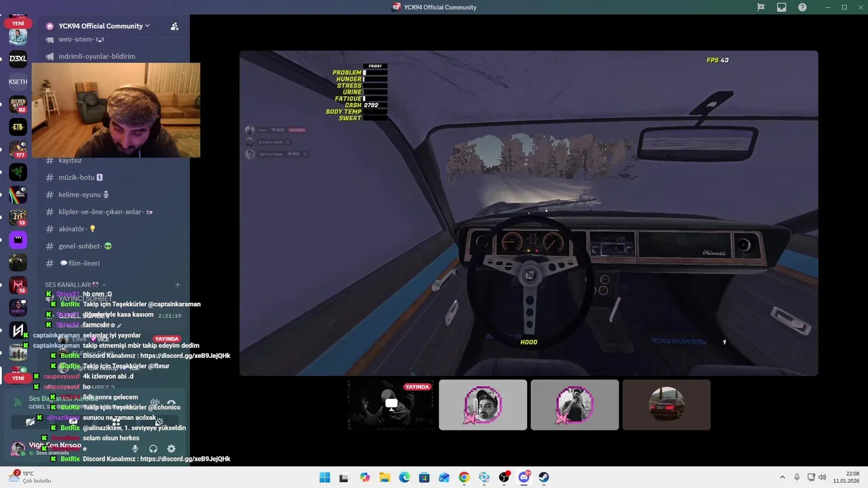Screen dimensions: 868x488
Task: Click the Discord taskbar icon
Action: 524,477
